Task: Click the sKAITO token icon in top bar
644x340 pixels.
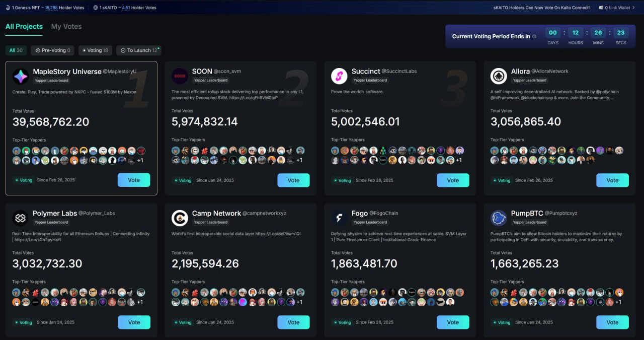Action: click(x=96, y=8)
